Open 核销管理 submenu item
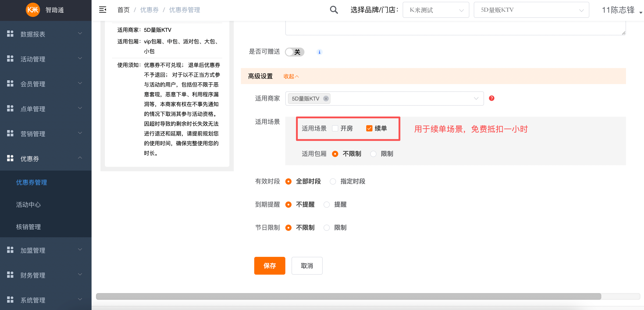The image size is (644, 310). (x=28, y=227)
